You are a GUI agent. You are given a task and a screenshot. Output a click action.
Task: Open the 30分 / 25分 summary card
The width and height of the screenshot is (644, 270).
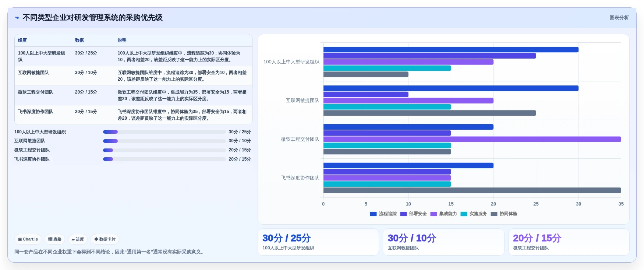(318, 242)
